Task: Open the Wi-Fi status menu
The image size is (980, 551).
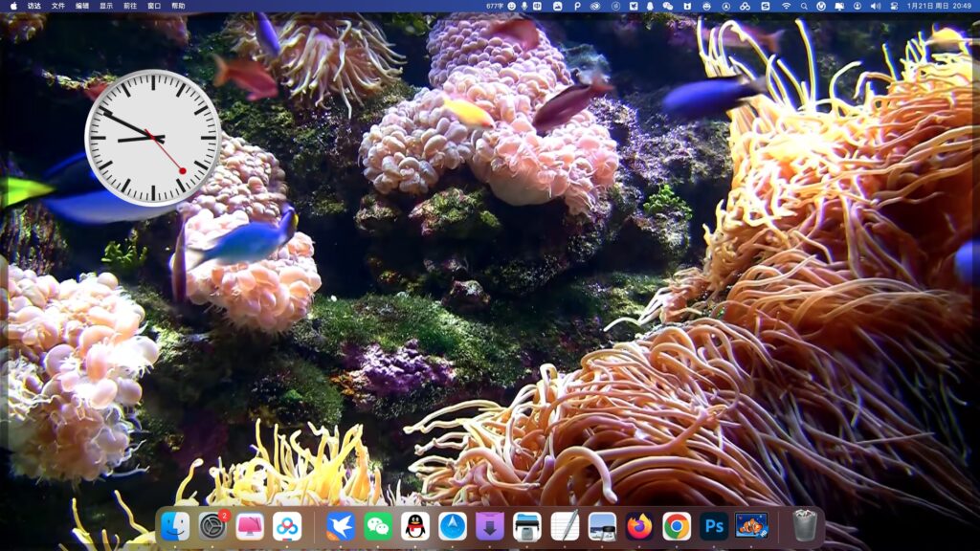Action: click(785, 8)
